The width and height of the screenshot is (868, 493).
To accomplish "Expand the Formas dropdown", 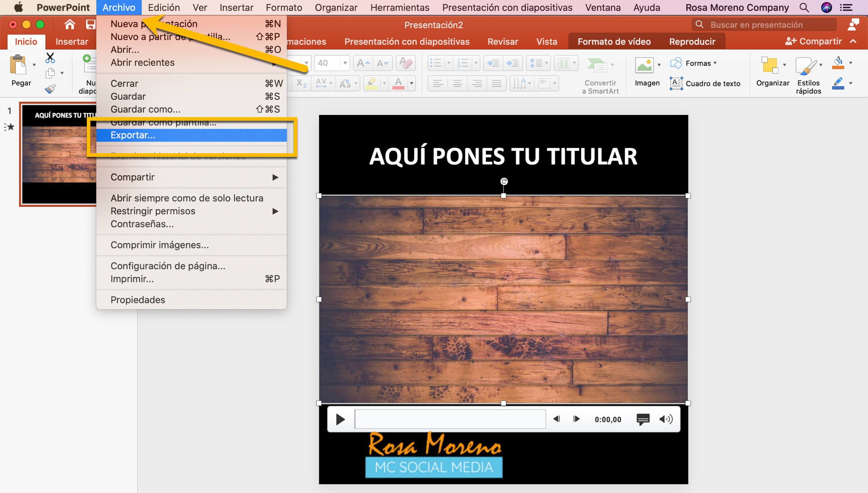I will [x=715, y=63].
